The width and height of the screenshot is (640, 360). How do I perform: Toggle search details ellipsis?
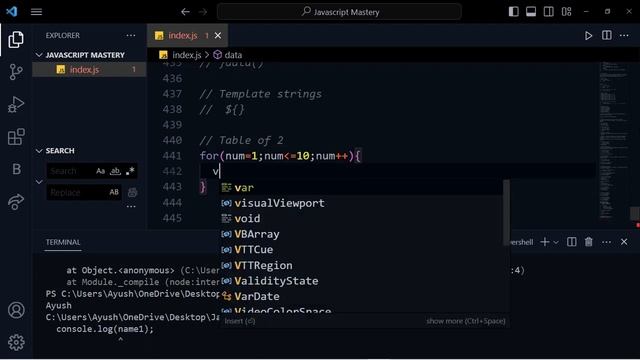pyautogui.click(x=131, y=207)
